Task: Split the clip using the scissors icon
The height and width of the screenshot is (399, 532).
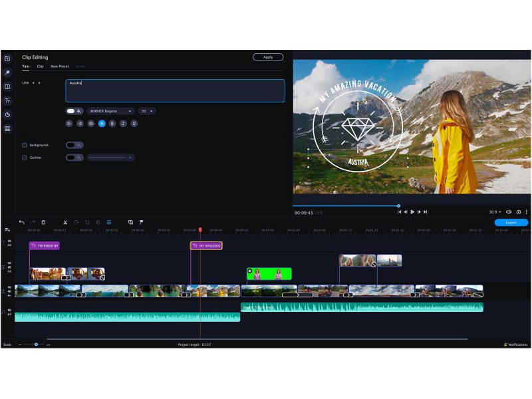Action: [x=65, y=221]
